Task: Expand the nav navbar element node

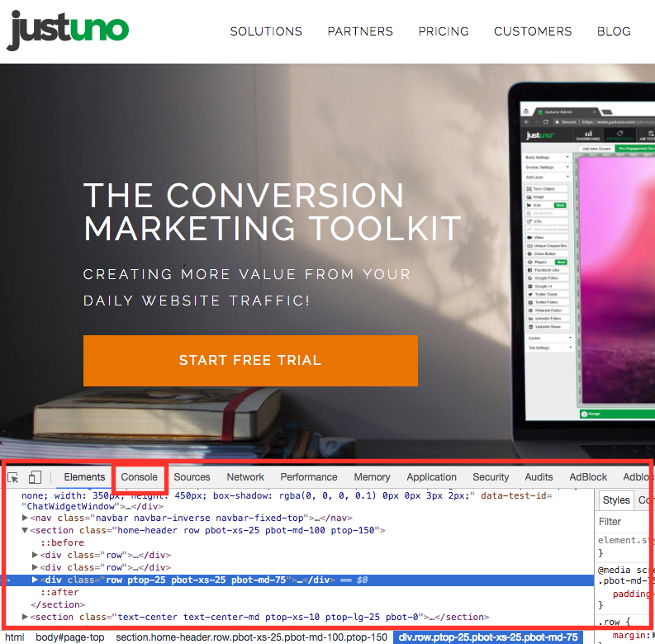Action: coord(25,517)
